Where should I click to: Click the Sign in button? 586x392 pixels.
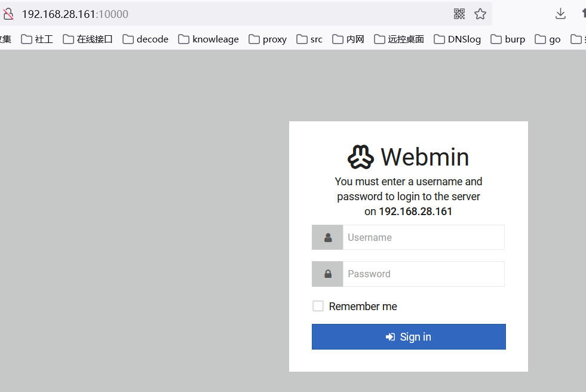pyautogui.click(x=409, y=336)
